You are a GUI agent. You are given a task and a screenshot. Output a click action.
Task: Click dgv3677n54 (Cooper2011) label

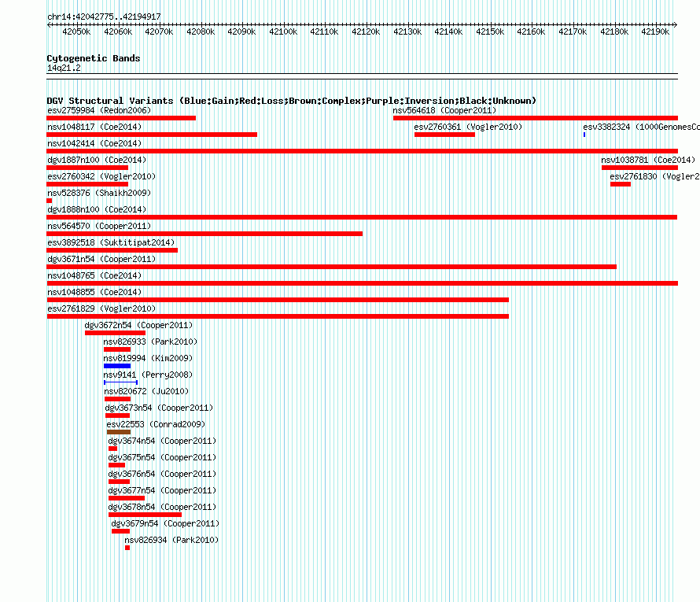click(162, 490)
